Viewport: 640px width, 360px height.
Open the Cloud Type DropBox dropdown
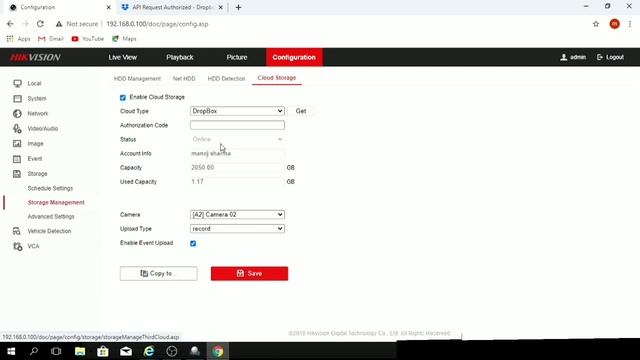pos(237,111)
